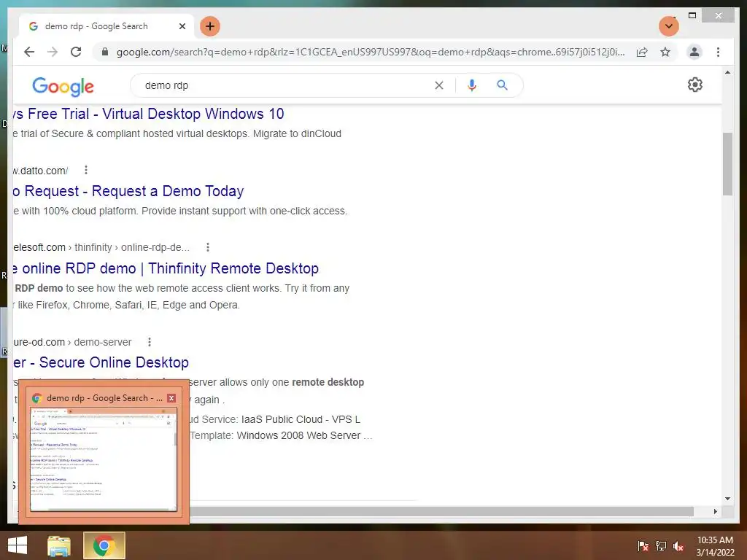Click the page's vertical scrollbar thumb
This screenshot has height=560, width=747.
click(727, 164)
